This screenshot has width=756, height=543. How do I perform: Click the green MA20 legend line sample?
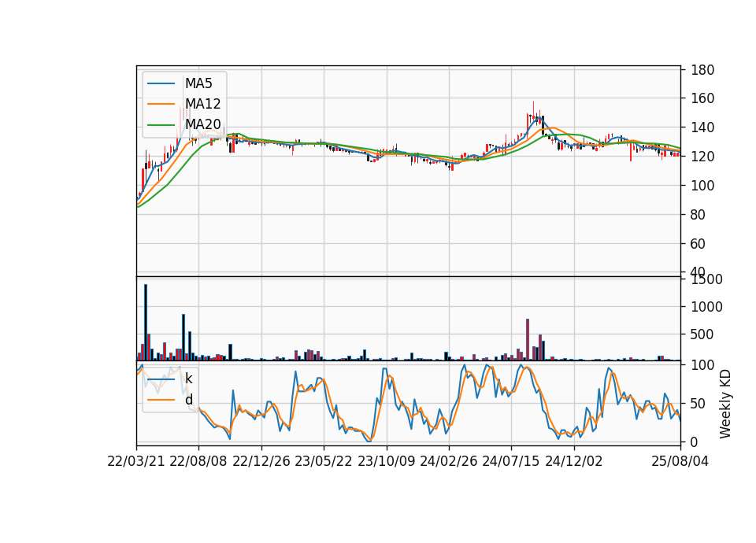click(161, 125)
